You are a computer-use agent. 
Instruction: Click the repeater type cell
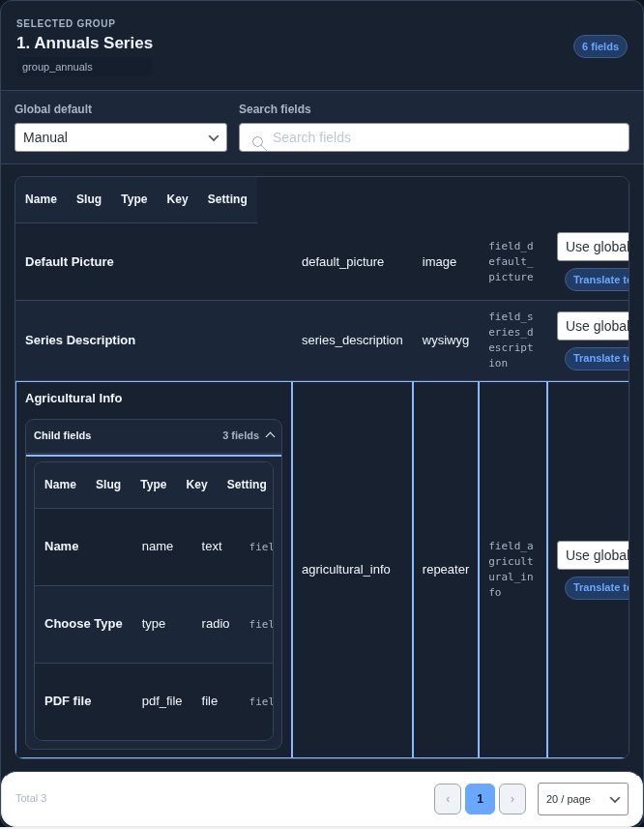coord(446,570)
